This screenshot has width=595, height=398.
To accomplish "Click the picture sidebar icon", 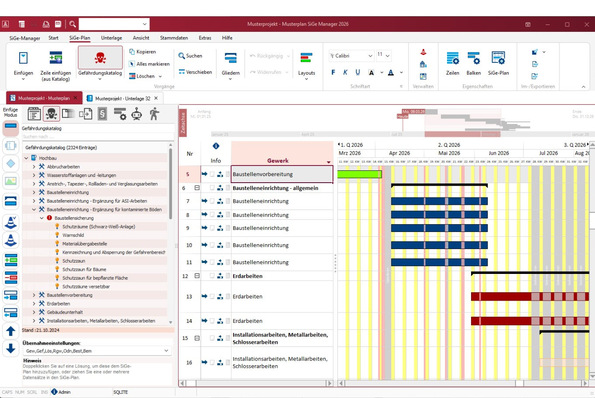I will point(11,181).
